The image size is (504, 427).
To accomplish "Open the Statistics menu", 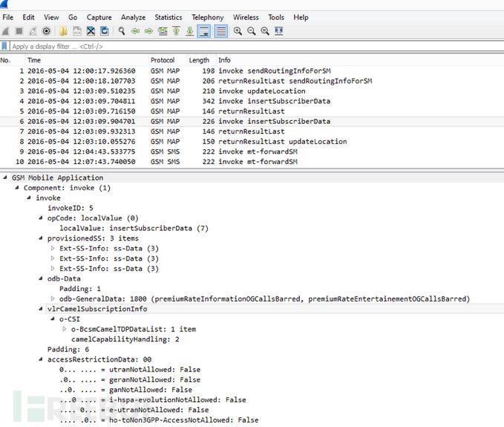I will pyautogui.click(x=168, y=17).
